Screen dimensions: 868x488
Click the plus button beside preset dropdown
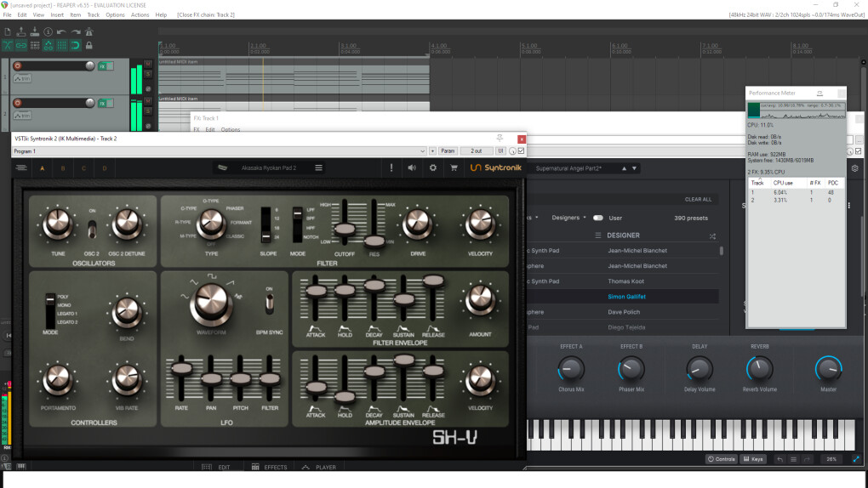coord(432,151)
